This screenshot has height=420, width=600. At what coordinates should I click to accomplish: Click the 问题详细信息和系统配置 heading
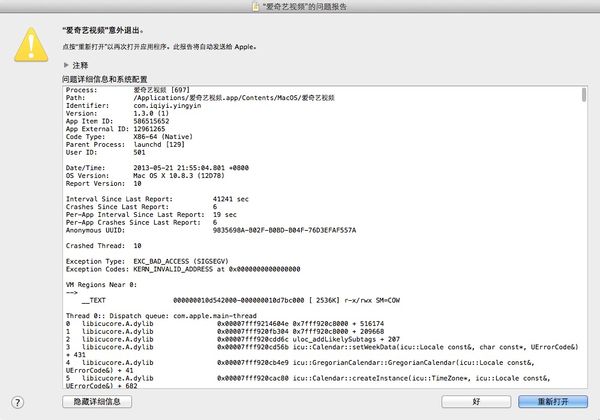click(x=105, y=79)
